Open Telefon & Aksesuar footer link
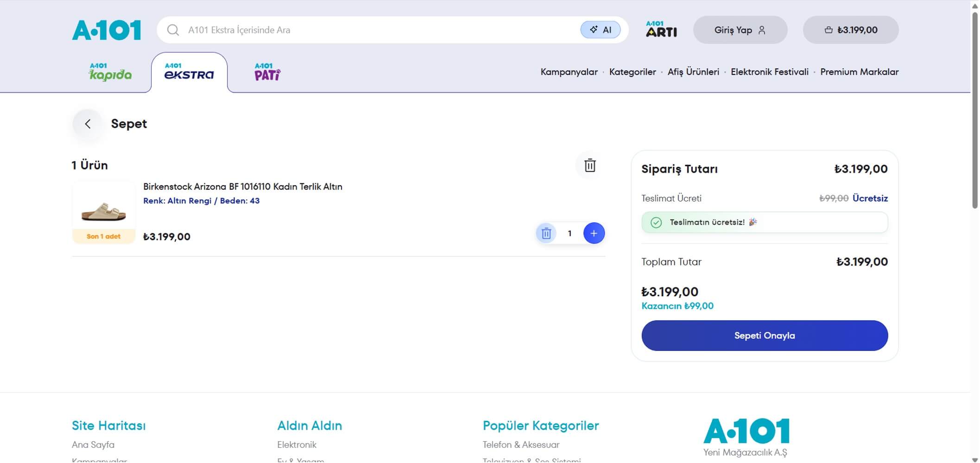 (x=521, y=444)
